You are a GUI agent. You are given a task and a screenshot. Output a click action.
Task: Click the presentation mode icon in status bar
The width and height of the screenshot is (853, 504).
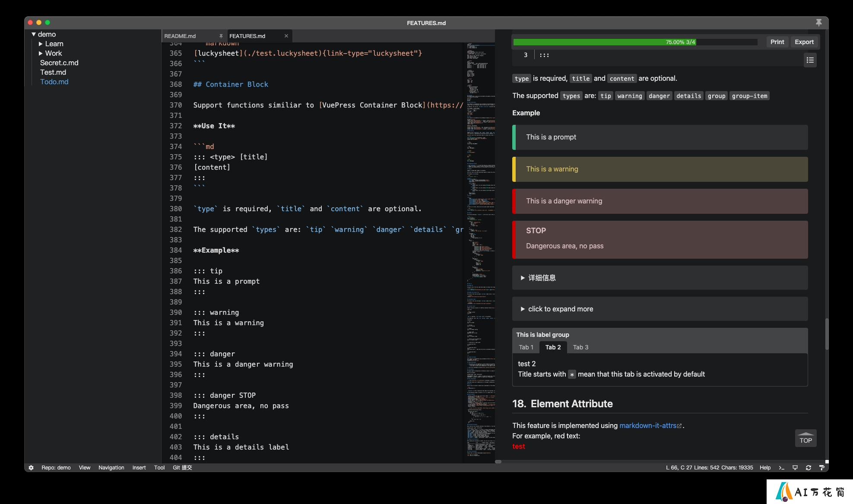click(x=795, y=468)
